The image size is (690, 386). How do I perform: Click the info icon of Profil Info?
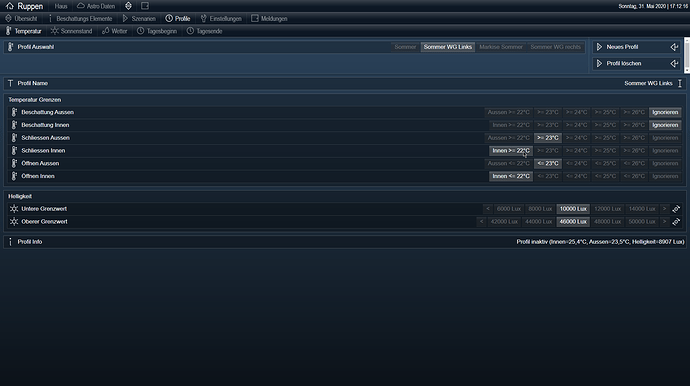(x=11, y=242)
